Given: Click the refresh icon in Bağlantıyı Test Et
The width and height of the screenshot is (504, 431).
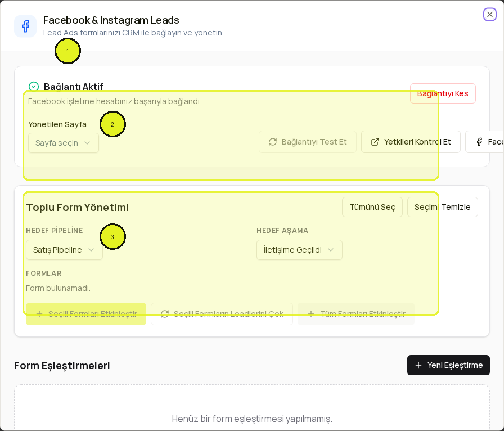Looking at the screenshot, I should pos(273,142).
